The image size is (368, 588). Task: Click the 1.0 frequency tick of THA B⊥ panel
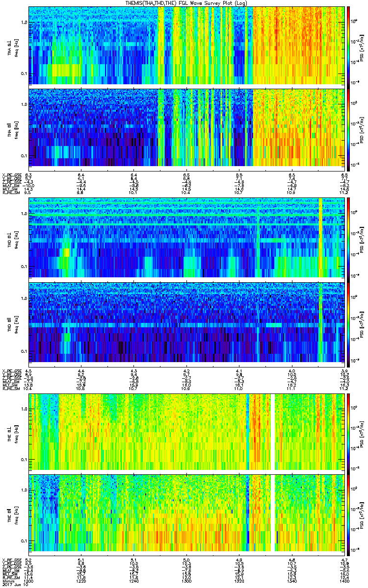pyautogui.click(x=24, y=23)
